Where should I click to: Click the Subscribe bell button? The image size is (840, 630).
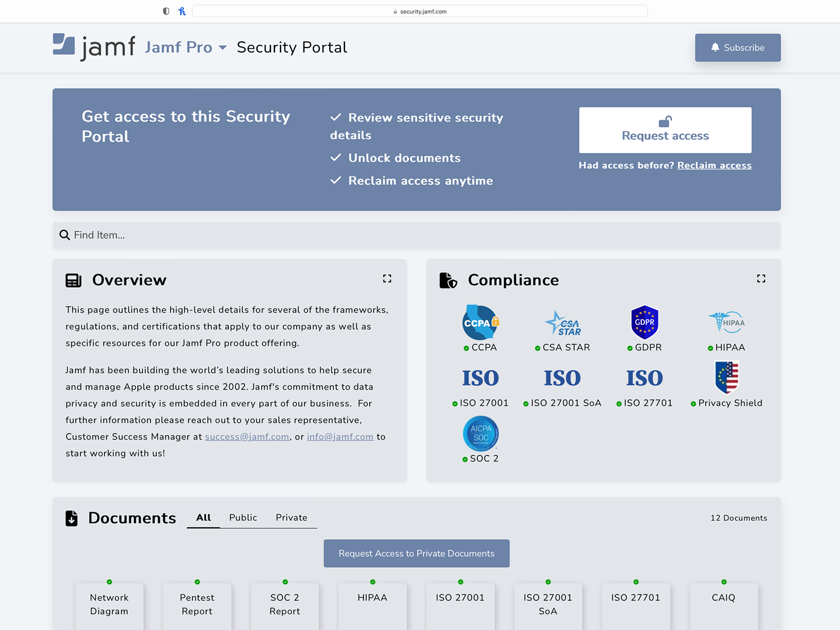tap(738, 48)
